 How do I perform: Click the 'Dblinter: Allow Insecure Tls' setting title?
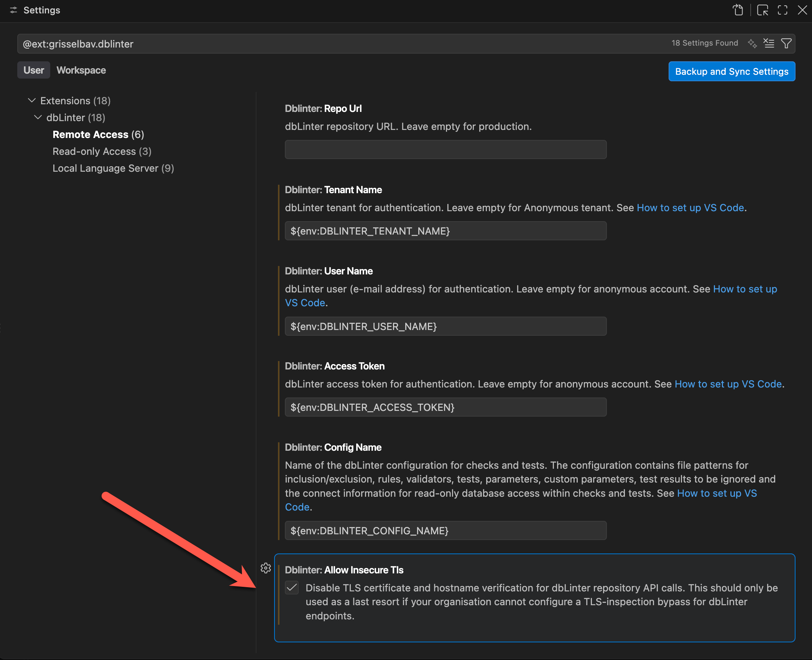pos(344,570)
